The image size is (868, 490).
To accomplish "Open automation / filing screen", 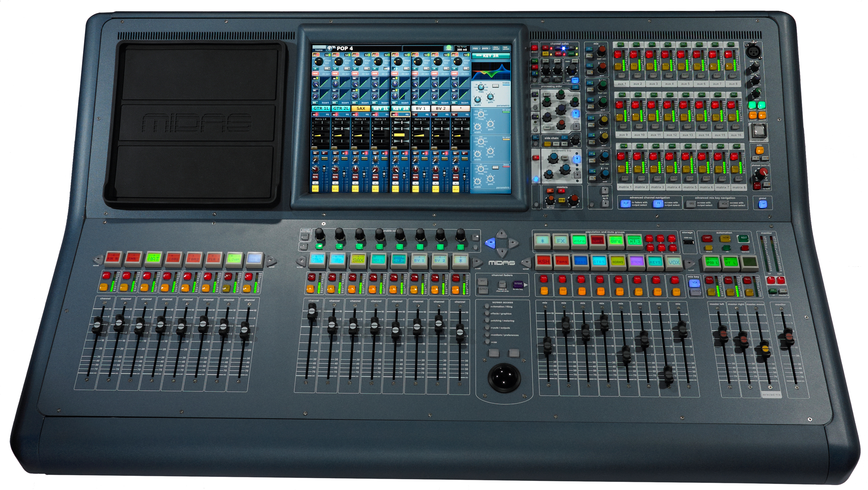I will click(x=487, y=306).
